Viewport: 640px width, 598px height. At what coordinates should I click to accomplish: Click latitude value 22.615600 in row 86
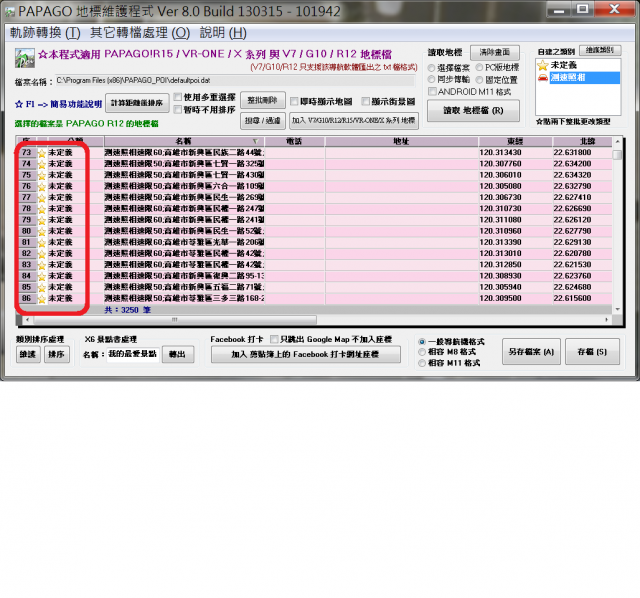point(572,298)
